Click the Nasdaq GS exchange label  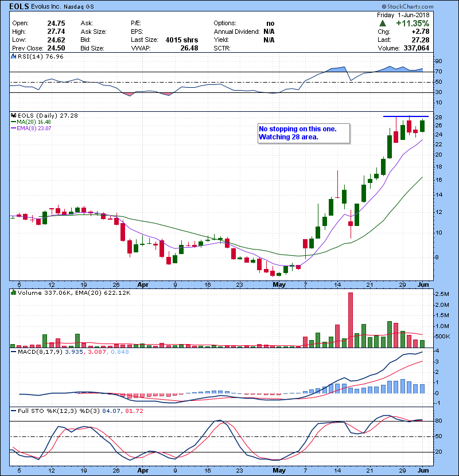pyautogui.click(x=79, y=7)
